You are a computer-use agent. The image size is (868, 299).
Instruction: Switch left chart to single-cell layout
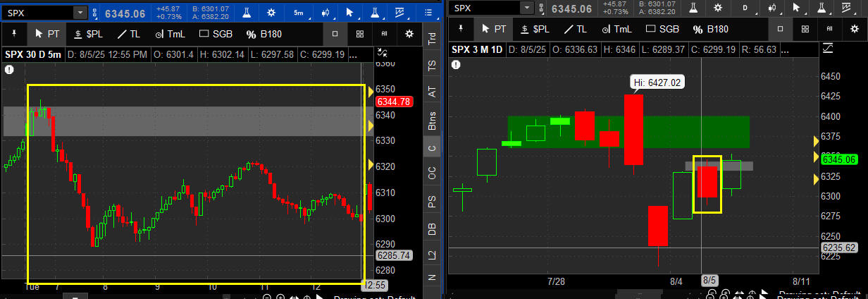click(335, 34)
